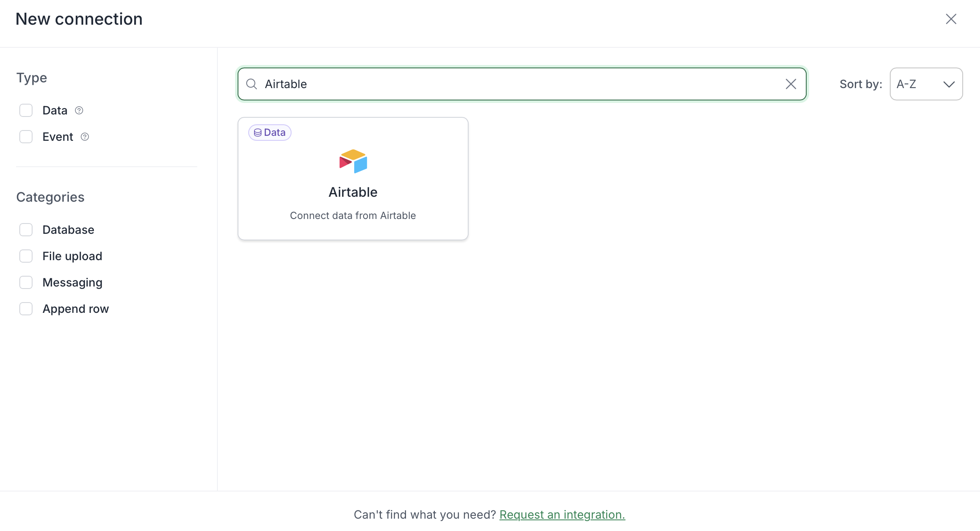The height and width of the screenshot is (531, 980).
Task: Click the File upload label text
Action: click(72, 256)
